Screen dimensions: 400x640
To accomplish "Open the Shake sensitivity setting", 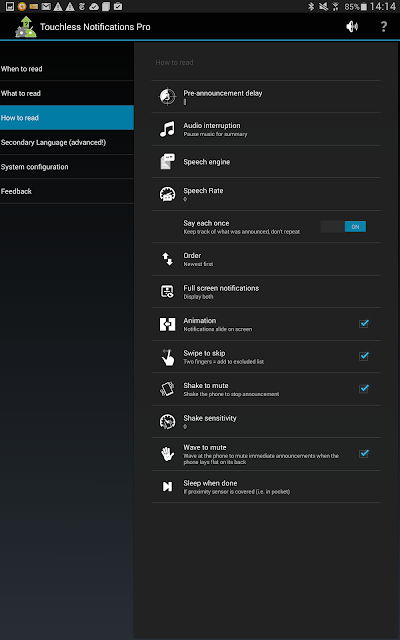I will coord(266,422).
